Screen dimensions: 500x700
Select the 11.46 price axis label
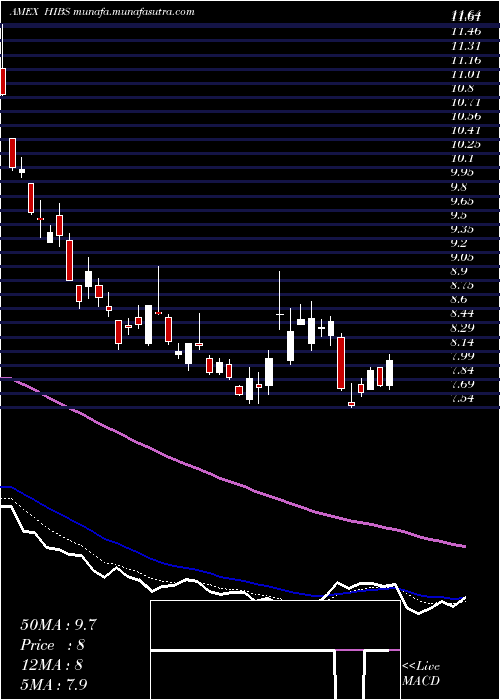[x=466, y=32]
